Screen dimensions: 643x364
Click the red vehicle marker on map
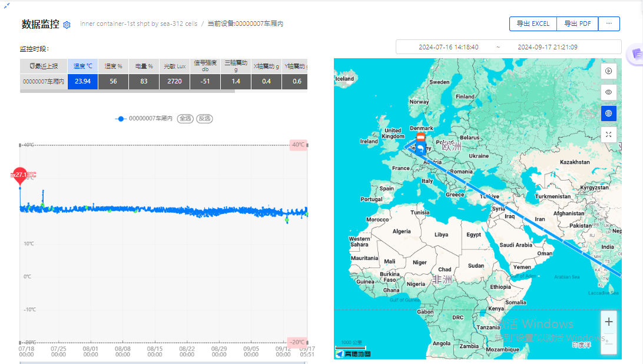420,138
